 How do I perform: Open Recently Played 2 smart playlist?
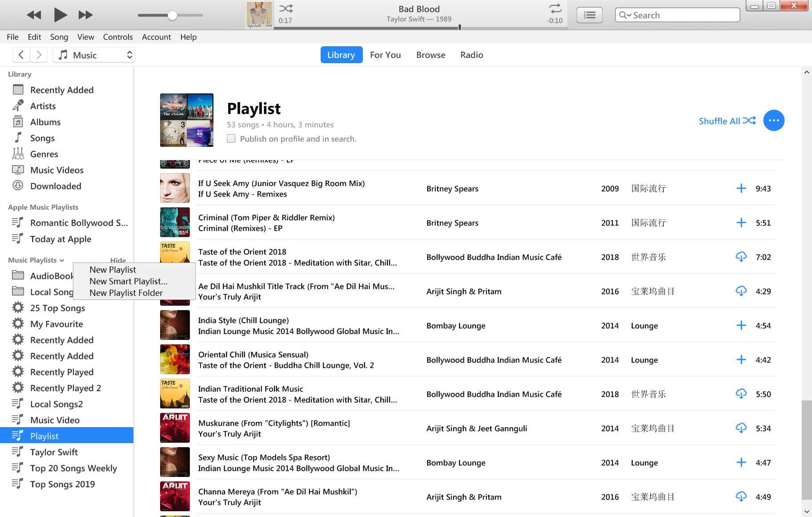click(x=65, y=388)
